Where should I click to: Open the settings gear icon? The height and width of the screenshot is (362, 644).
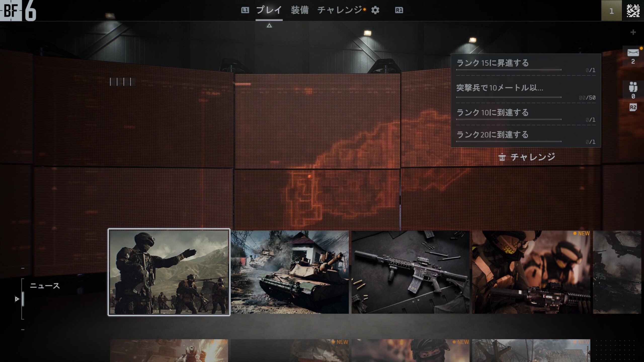[x=375, y=10]
